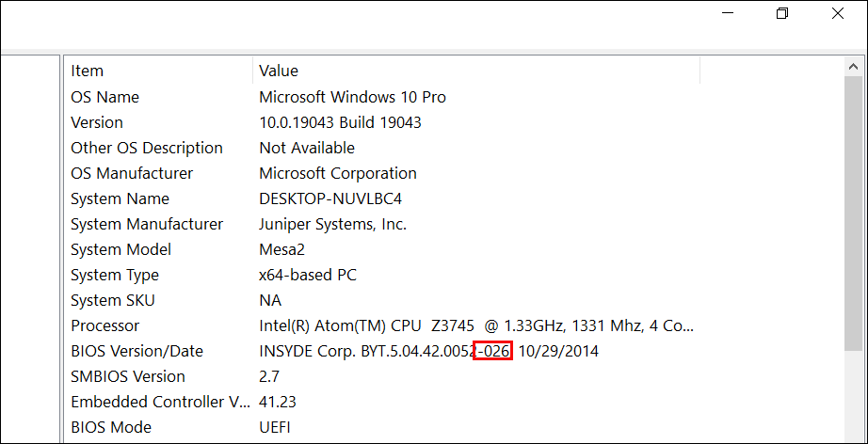Screen dimensions: 868x444
Task: Select the System Name row
Action: (120, 198)
